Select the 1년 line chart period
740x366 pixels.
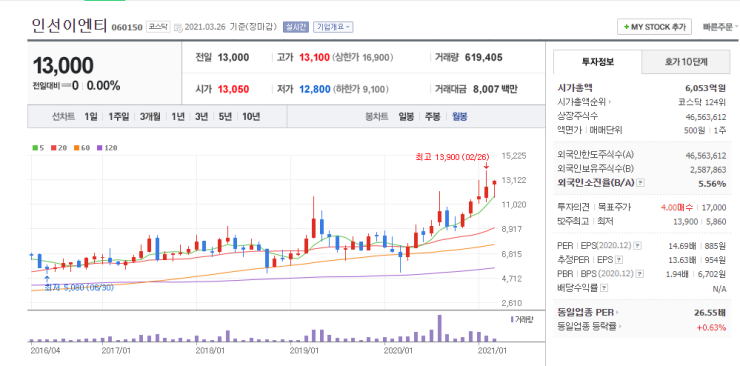tap(178, 116)
